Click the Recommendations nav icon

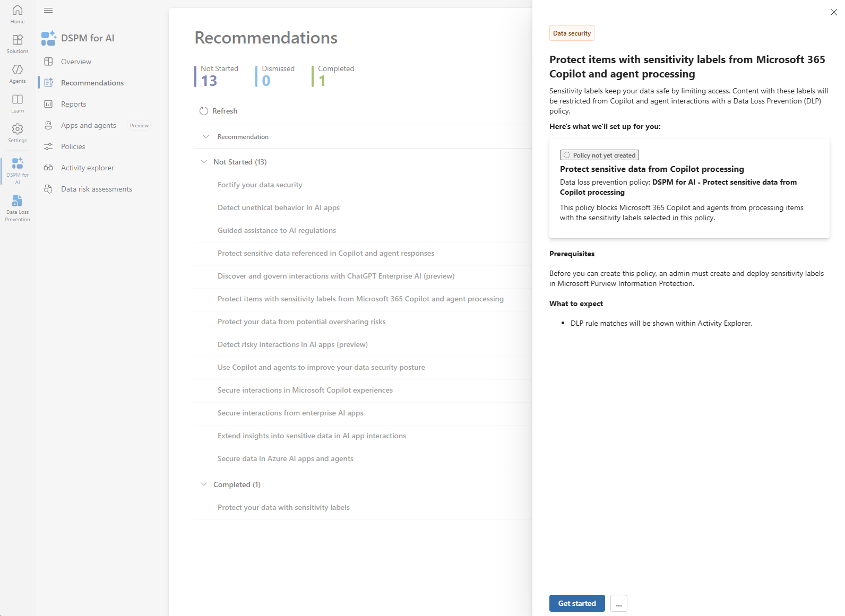pyautogui.click(x=48, y=83)
